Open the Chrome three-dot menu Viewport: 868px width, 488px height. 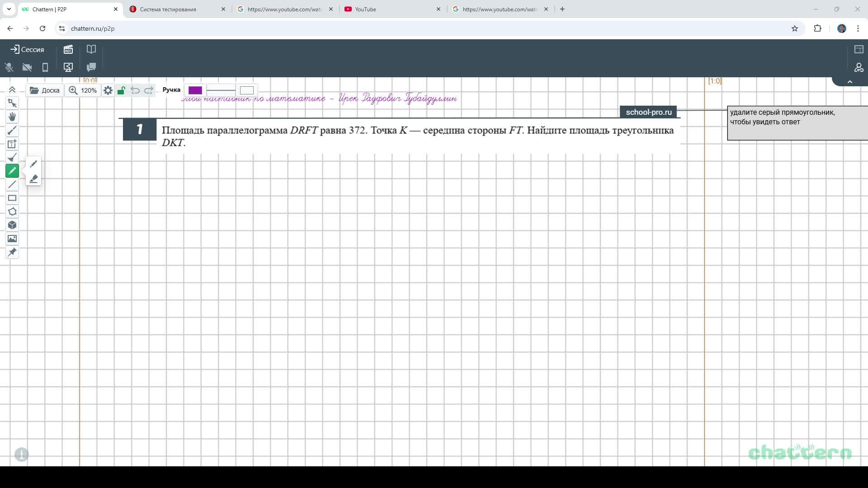tap(858, 28)
